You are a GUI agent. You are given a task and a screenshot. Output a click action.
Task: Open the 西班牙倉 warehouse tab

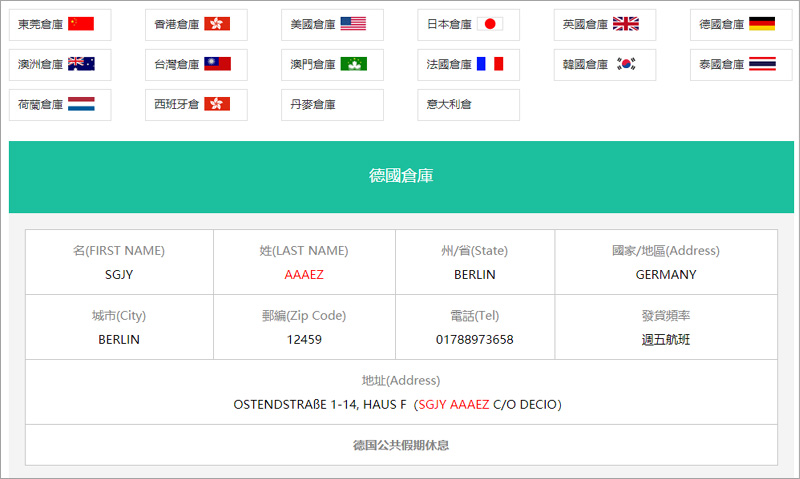tap(196, 104)
